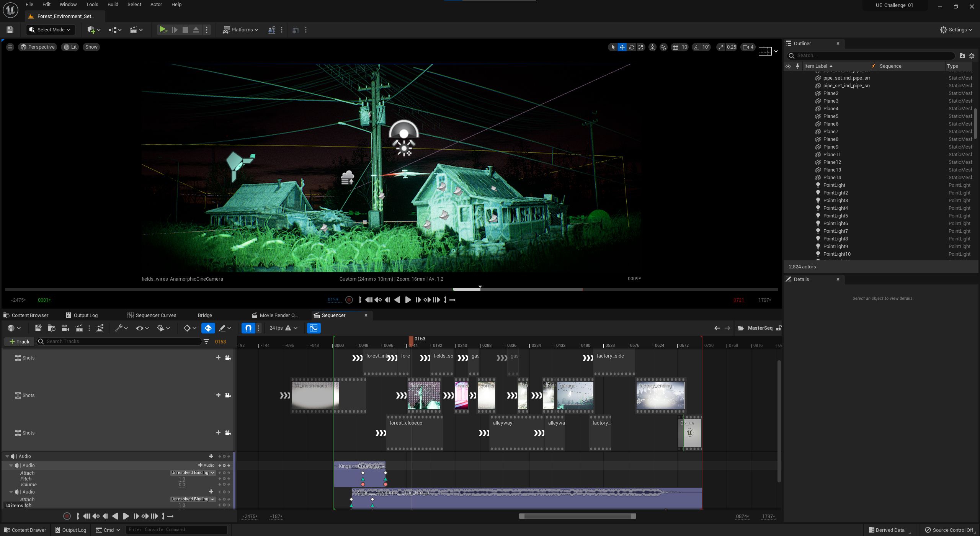Toggle the MasterSeq lock icon
980x536 pixels.
coord(778,328)
